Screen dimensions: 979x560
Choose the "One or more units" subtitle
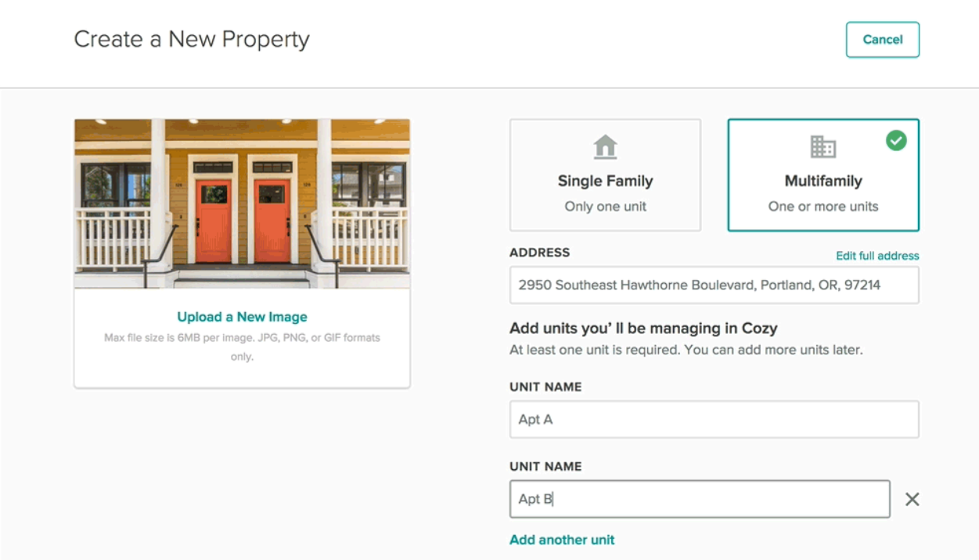[x=823, y=206]
